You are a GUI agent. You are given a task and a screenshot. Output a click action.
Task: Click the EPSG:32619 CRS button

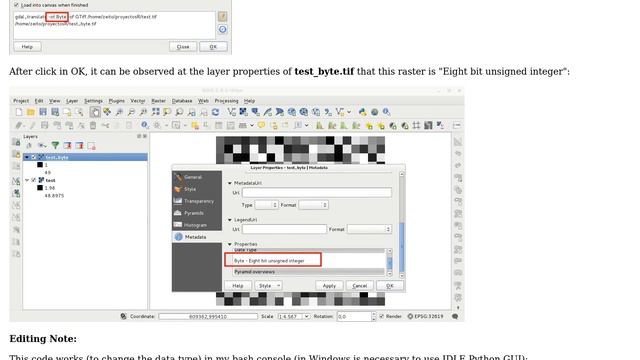pyautogui.click(x=425, y=316)
